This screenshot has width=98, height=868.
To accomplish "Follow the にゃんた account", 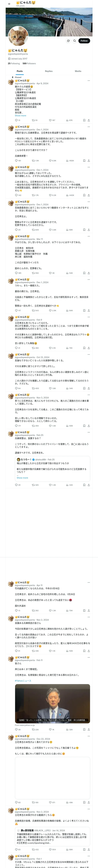I will [x=84, y=41].
